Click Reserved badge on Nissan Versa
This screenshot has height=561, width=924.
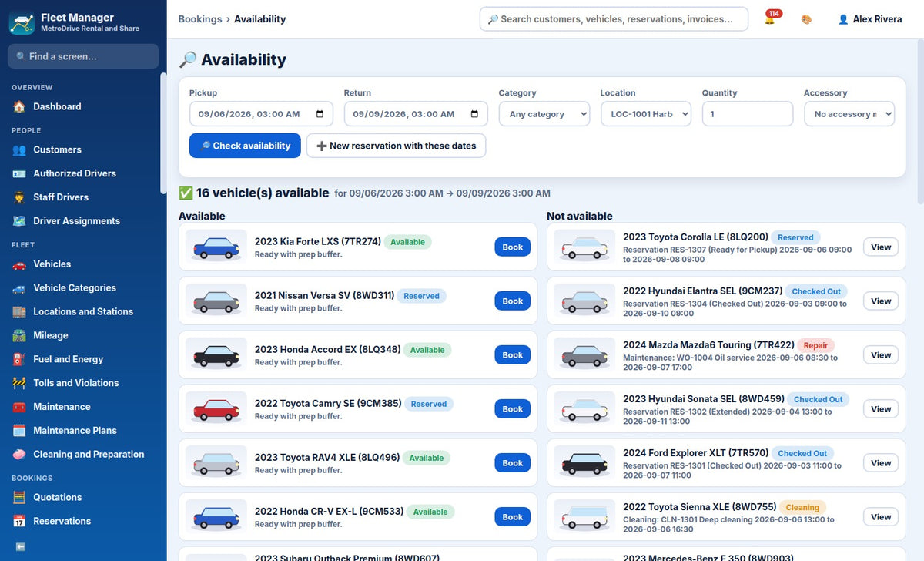pos(421,296)
